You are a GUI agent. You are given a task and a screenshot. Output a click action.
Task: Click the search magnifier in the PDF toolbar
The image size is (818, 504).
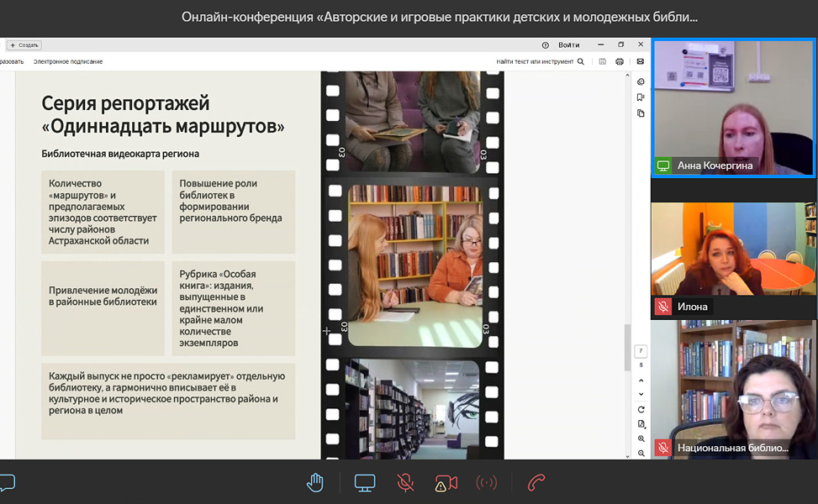[581, 61]
